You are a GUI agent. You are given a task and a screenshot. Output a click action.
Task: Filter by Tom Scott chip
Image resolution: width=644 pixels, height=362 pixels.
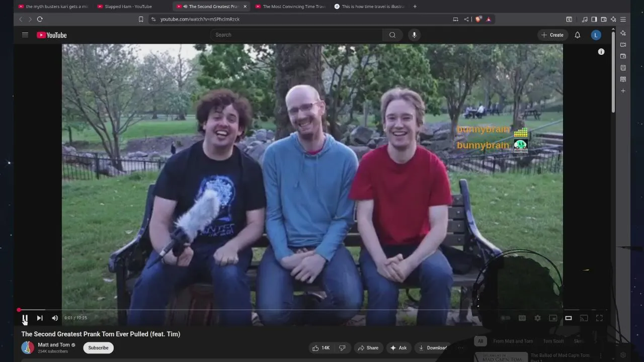(553, 341)
